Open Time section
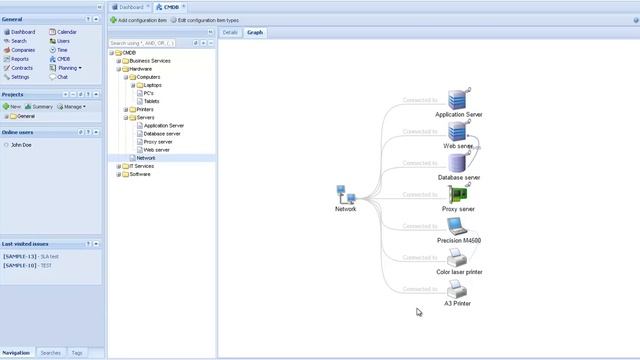Image resolution: width=640 pixels, height=360 pixels. click(x=59, y=50)
